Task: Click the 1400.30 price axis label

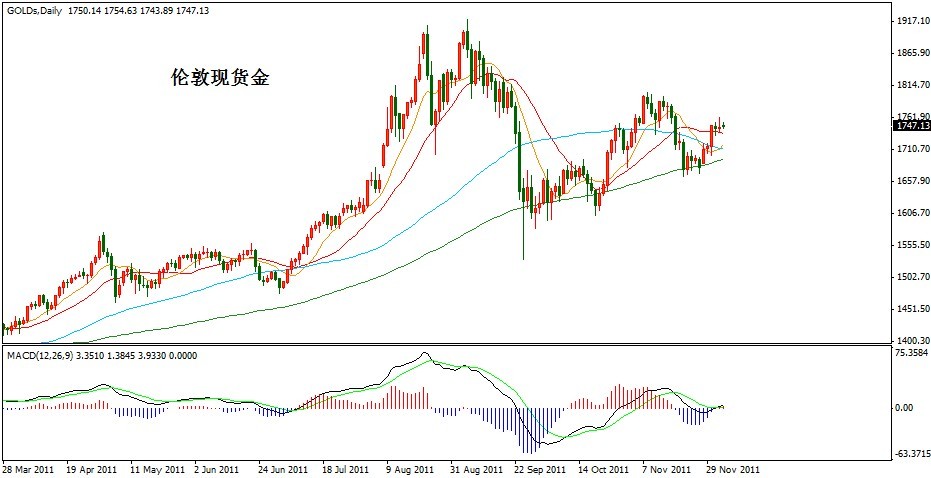Action: (913, 341)
